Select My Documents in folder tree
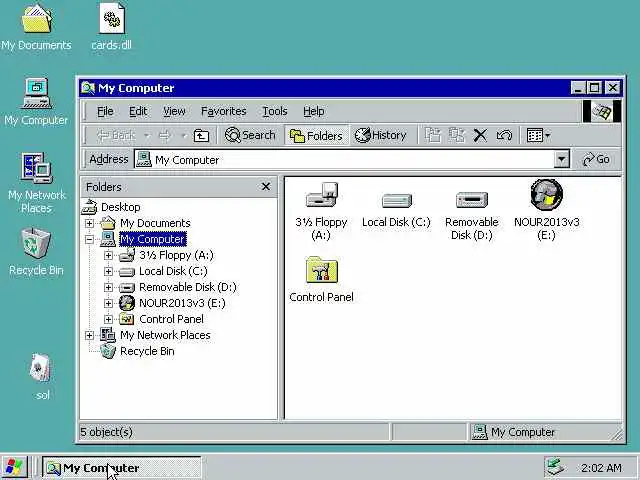 [x=155, y=223]
